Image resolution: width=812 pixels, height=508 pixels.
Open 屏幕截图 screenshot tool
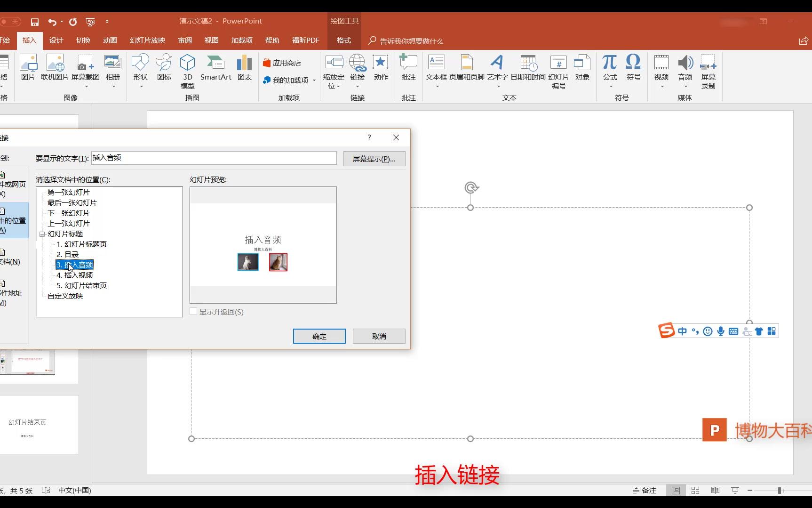click(86, 71)
